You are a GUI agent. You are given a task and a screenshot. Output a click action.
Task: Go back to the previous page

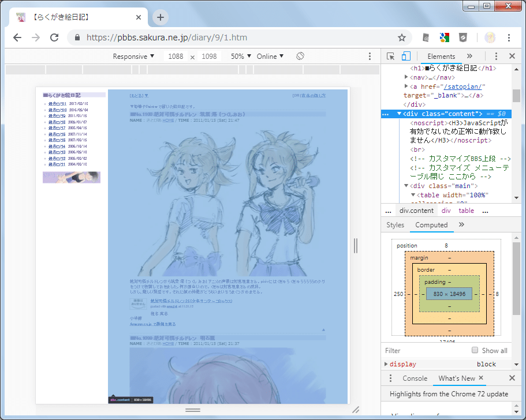click(17, 37)
